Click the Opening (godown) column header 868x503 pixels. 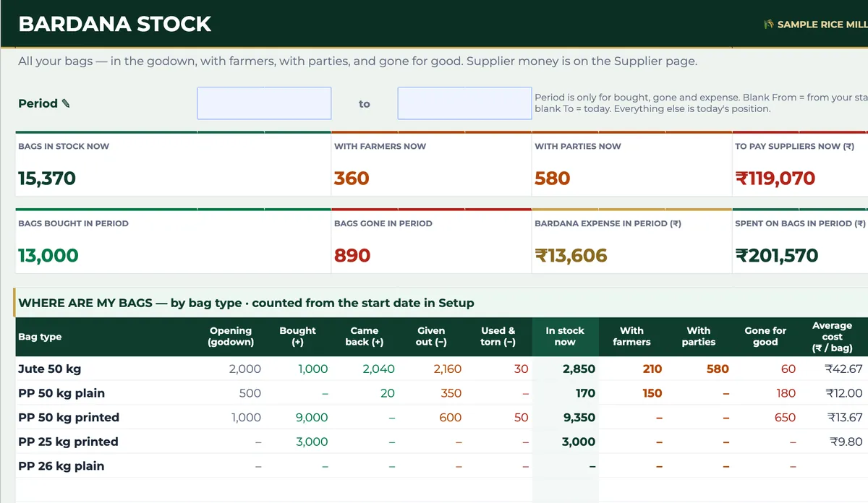pyautogui.click(x=231, y=336)
